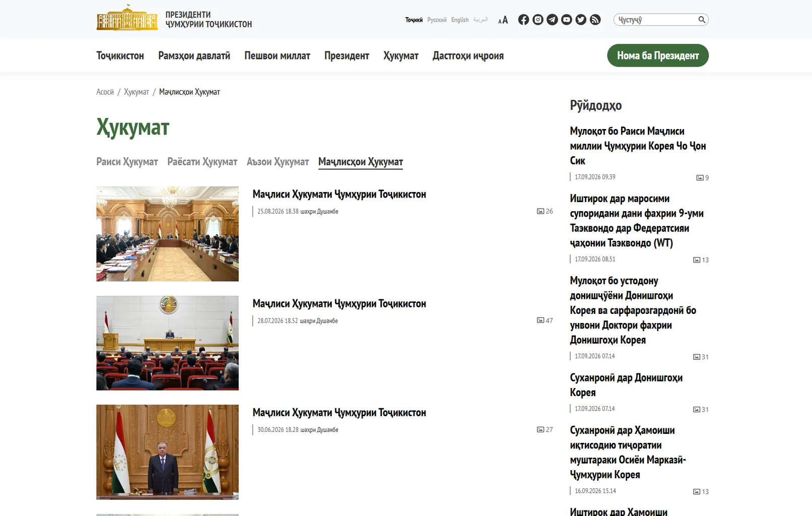Select the Маҷлисҳои Ҳукумат tab
Image resolution: width=812 pixels, height=516 pixels.
tap(361, 162)
